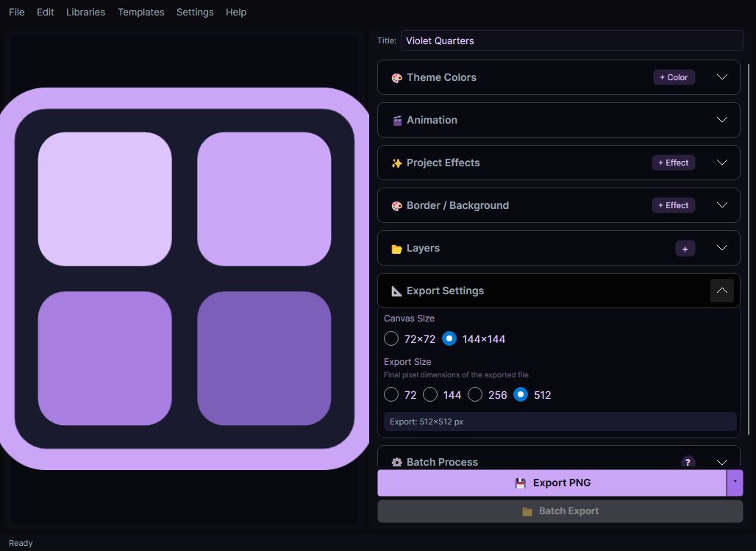
Task: Click the 'Canvas Size' label
Action: pos(409,318)
